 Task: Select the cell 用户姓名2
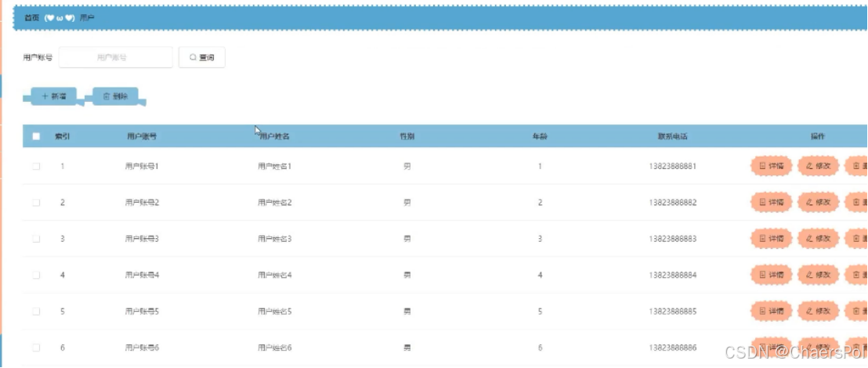pos(274,203)
